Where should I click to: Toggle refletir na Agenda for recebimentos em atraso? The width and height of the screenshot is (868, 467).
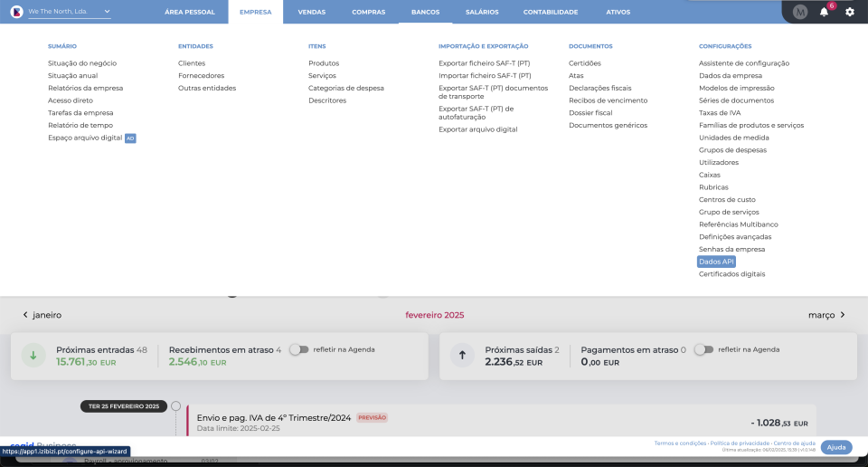pyautogui.click(x=298, y=349)
